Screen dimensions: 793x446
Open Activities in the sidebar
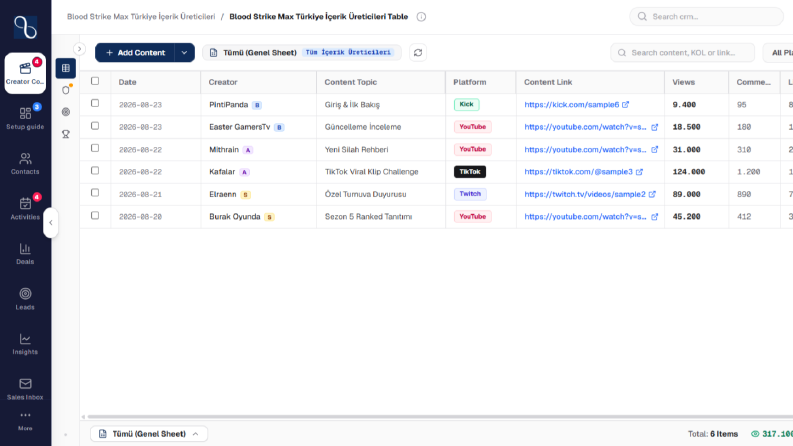pos(25,208)
